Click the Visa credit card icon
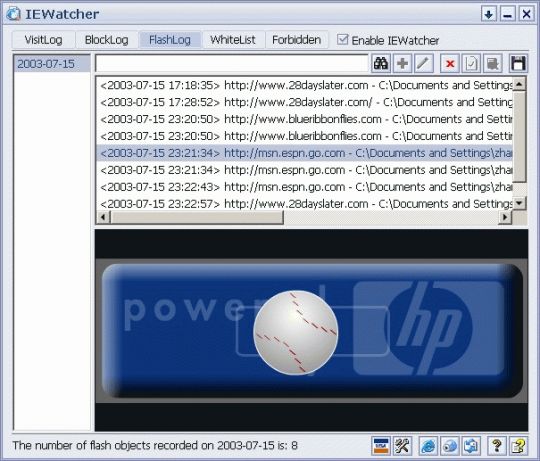The image size is (540, 461). point(381,446)
